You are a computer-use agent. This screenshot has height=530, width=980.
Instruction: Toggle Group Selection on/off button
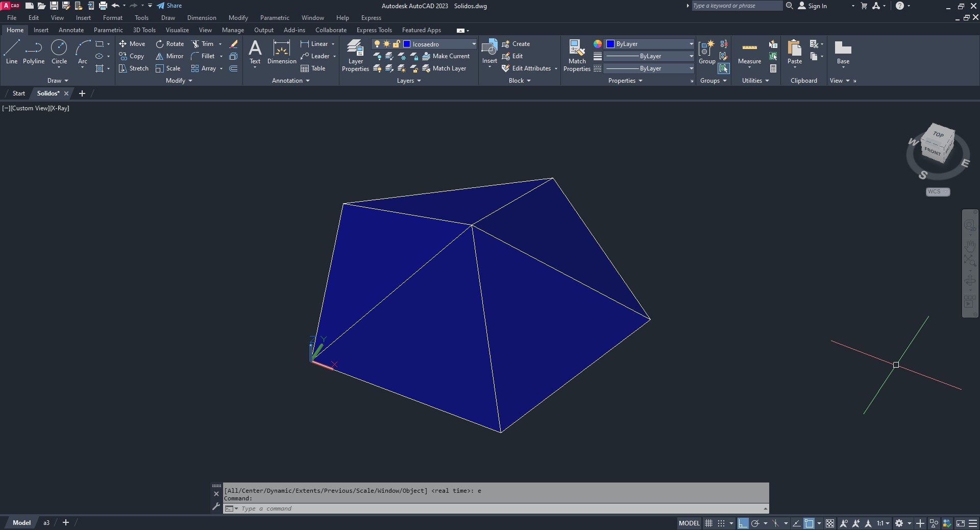click(723, 68)
